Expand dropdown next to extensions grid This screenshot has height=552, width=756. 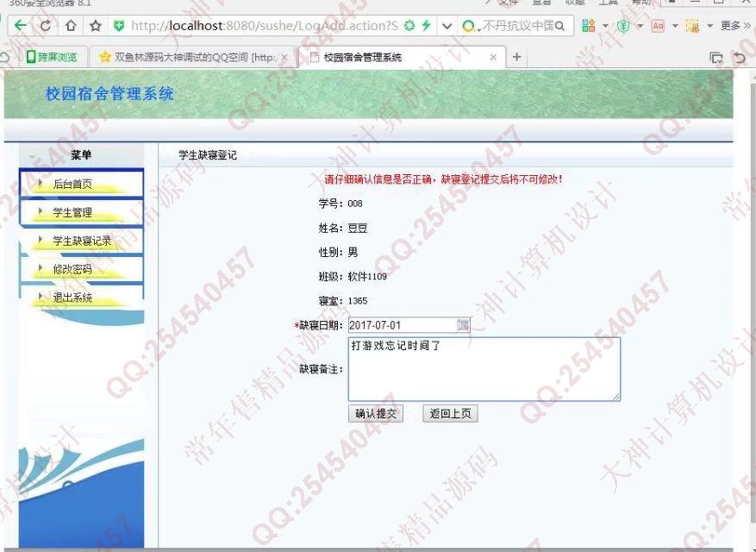pyautogui.click(x=605, y=26)
